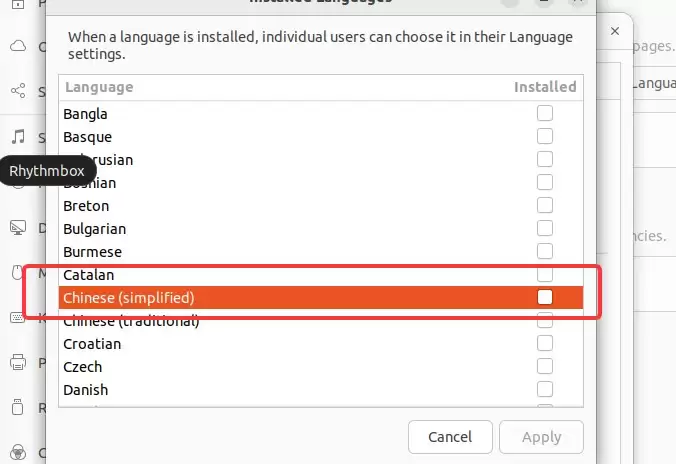Image resolution: width=676 pixels, height=464 pixels.
Task: Tick the Installed checkbox for Burmese
Action: point(545,251)
